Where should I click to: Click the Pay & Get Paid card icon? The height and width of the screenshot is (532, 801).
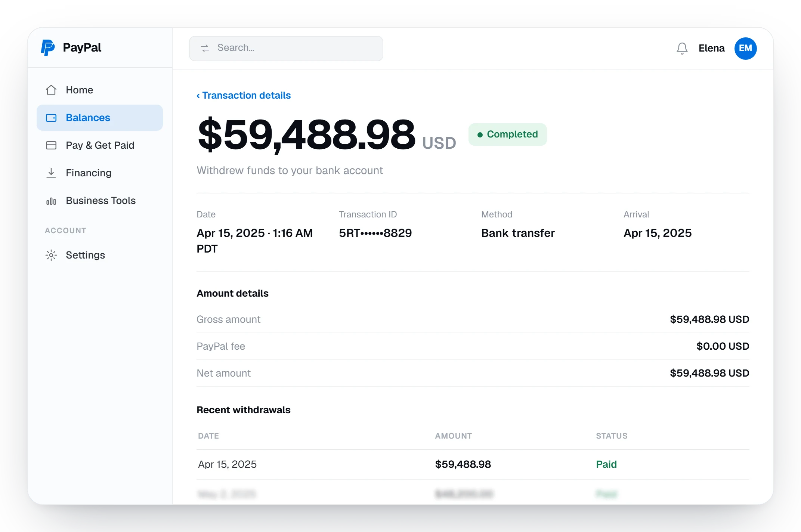coord(51,145)
